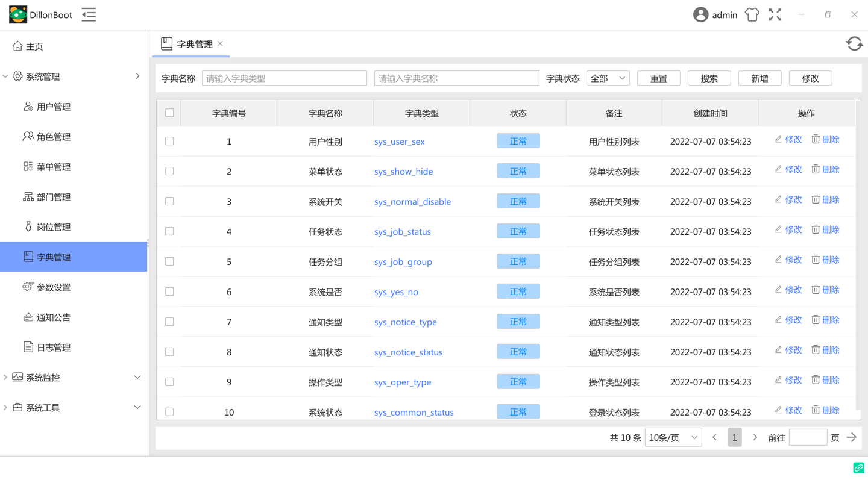
Task: Toggle fullscreen with the expand arrows icon
Action: tap(775, 15)
